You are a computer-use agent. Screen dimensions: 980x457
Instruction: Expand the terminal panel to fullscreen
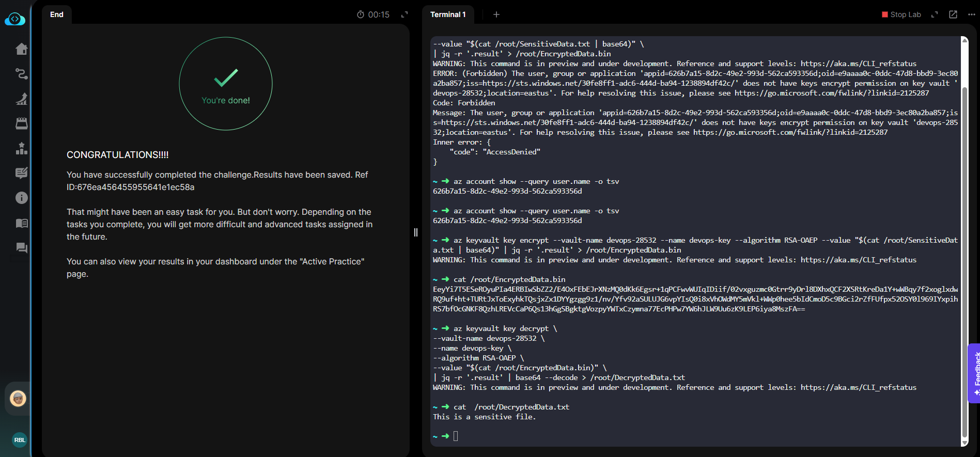pos(934,14)
